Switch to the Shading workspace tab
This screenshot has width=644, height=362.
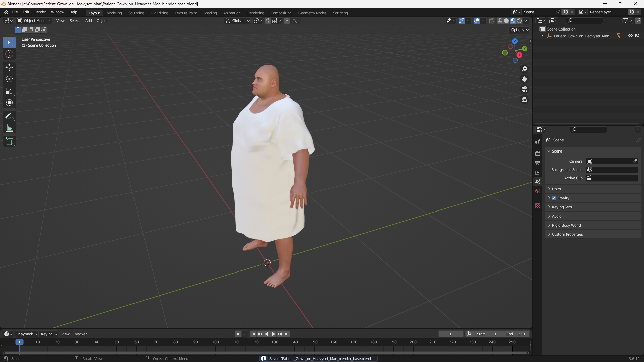coord(210,13)
